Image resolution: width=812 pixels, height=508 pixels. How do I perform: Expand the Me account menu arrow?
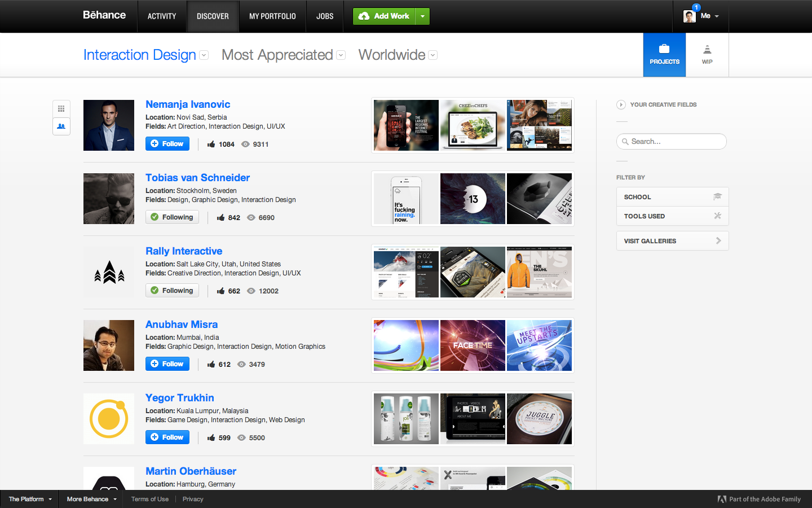tap(717, 16)
